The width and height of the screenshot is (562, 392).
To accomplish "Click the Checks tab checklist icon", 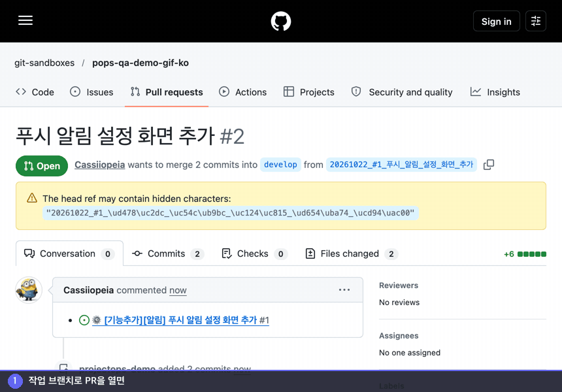I will 227,253.
